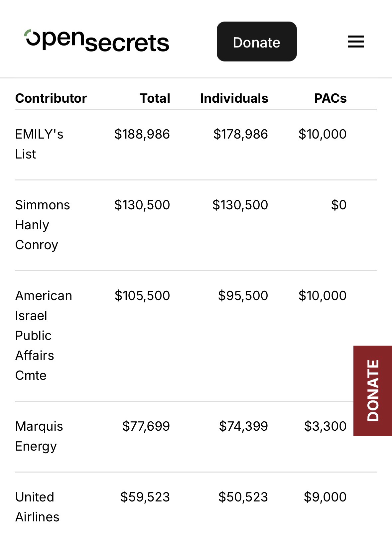The image size is (392, 542).
Task: Open the hamburger menu icon
Action: [356, 42]
